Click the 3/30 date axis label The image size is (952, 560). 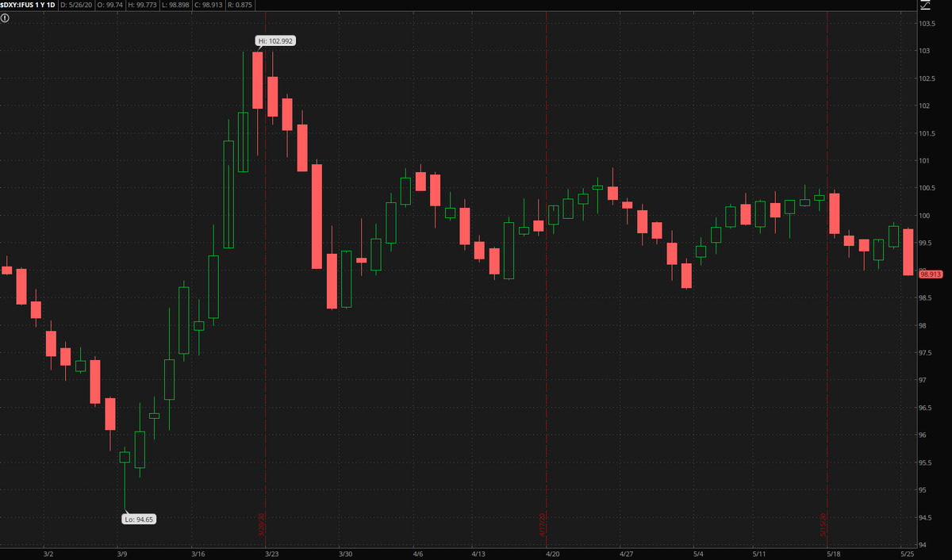pyautogui.click(x=345, y=554)
